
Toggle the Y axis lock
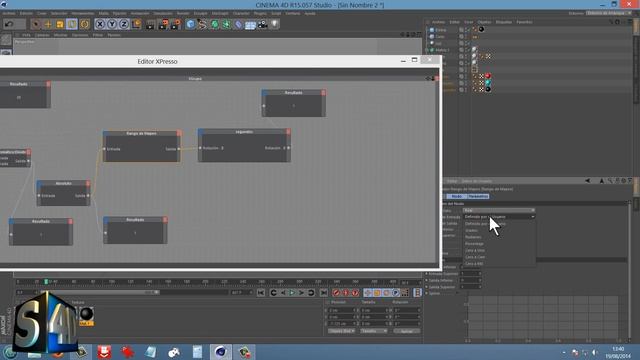coord(112,24)
